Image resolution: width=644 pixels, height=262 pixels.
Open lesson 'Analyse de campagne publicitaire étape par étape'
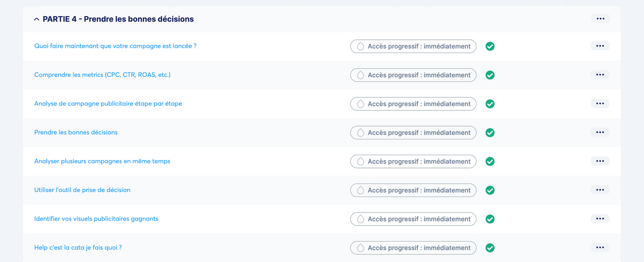point(108,104)
